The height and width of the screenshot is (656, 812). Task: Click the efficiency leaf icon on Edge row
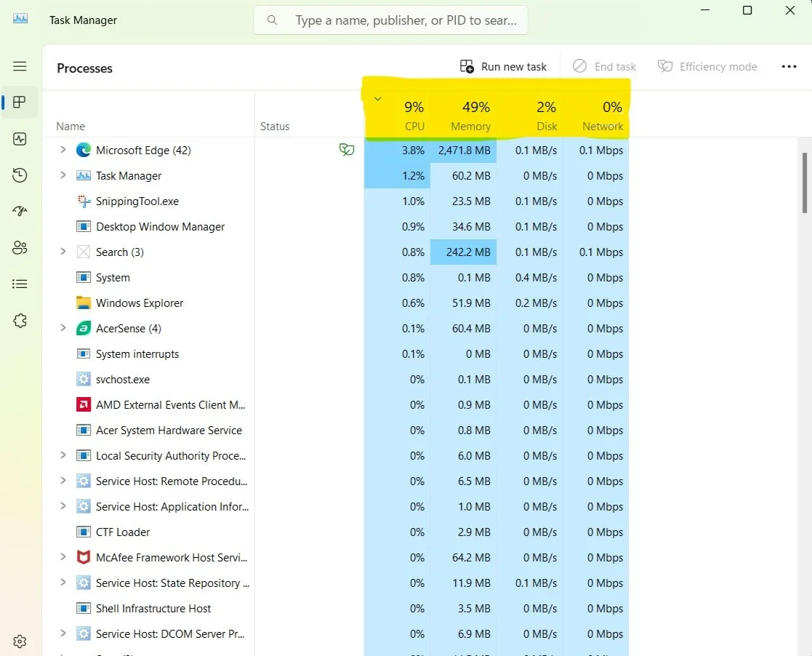(347, 150)
